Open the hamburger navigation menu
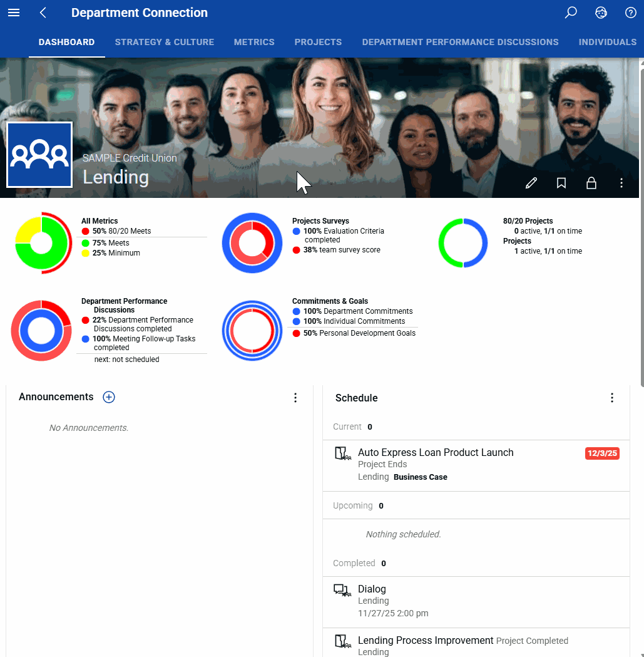644x657 pixels. coord(14,13)
